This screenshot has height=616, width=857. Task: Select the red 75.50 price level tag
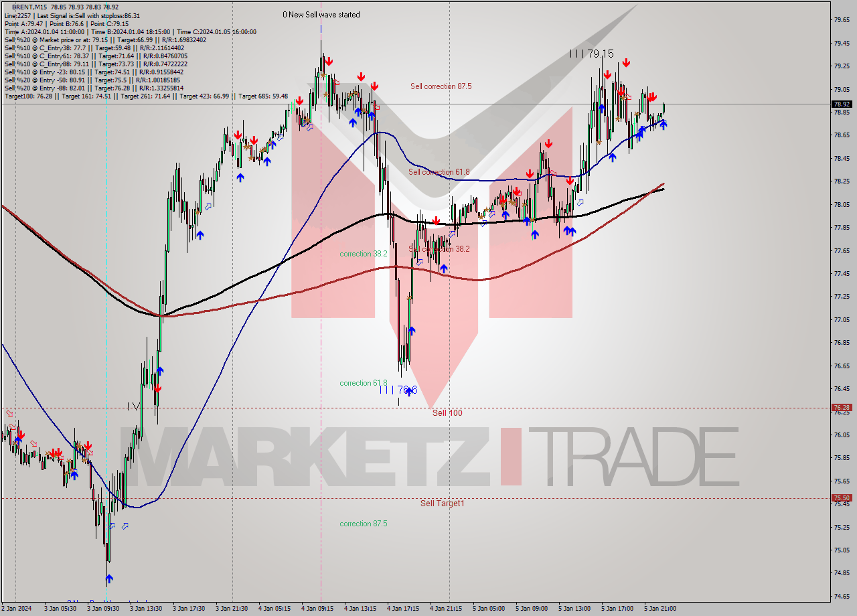tap(842, 497)
